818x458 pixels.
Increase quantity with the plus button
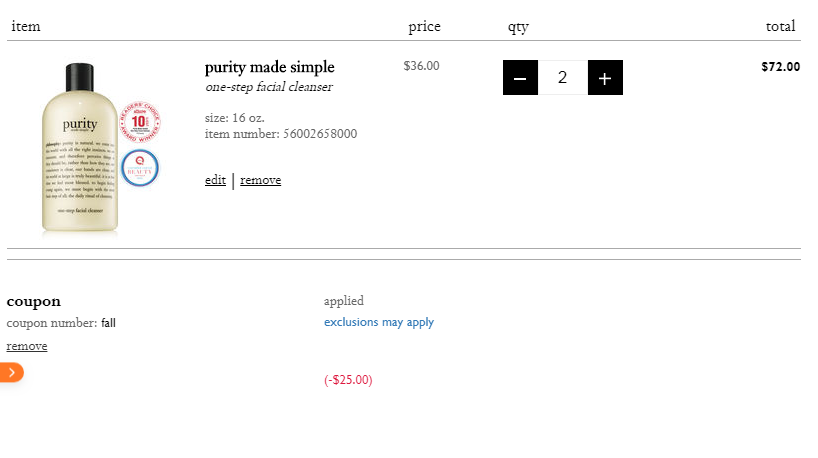point(605,78)
